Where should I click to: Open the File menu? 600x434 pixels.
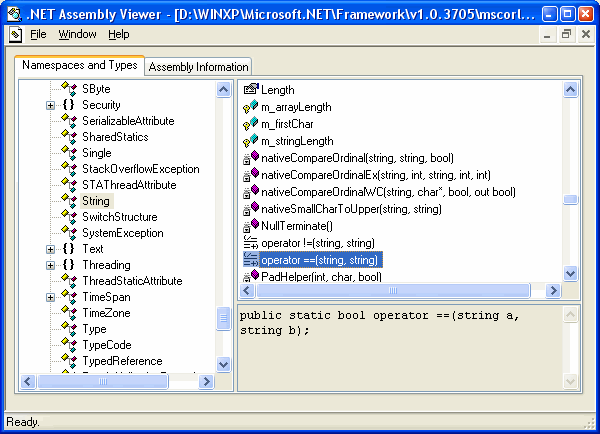coord(38,34)
